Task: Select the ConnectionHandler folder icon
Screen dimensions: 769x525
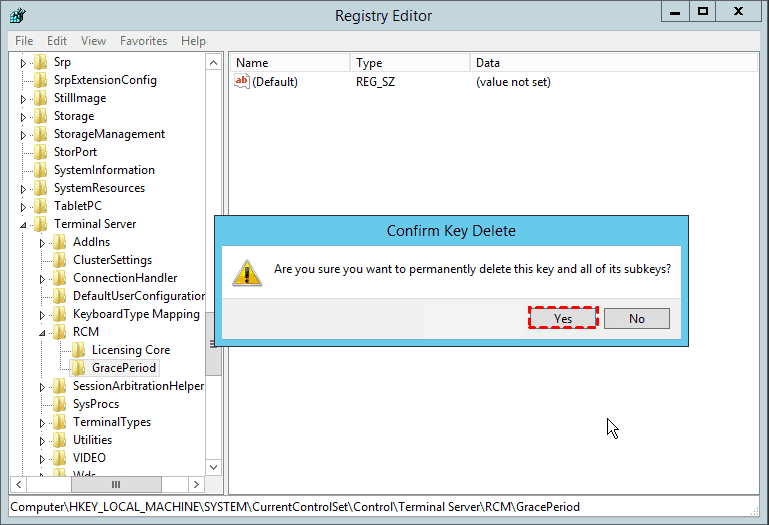Action: pos(60,278)
